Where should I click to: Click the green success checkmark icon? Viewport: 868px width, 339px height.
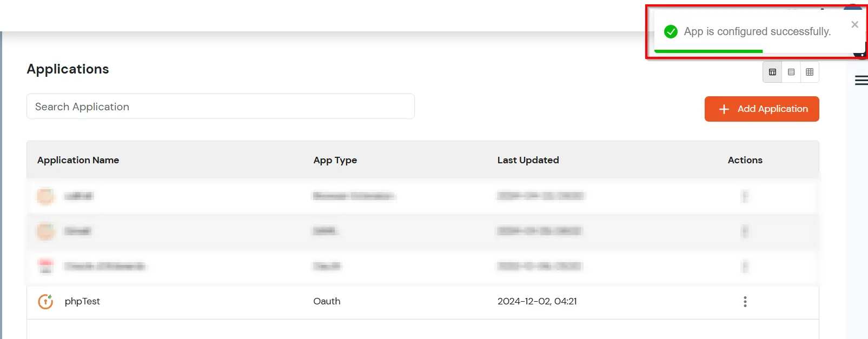coord(671,31)
